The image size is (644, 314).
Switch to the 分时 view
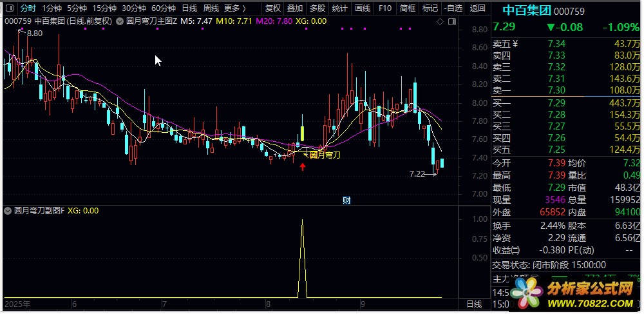point(28,8)
